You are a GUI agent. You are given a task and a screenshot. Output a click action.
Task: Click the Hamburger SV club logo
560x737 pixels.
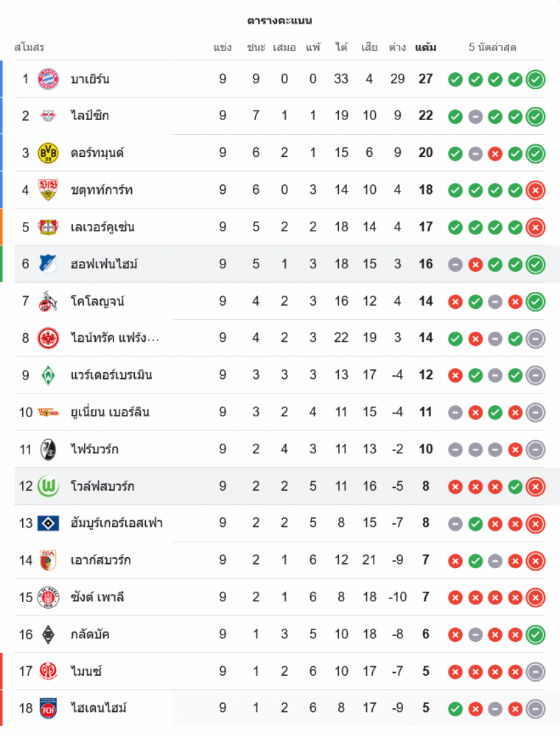coord(48,523)
